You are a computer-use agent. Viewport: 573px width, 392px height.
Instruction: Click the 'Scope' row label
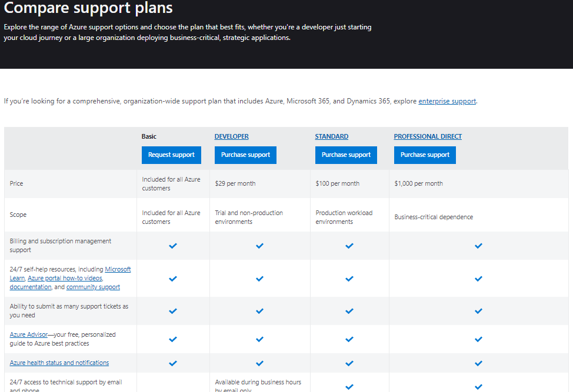18,215
